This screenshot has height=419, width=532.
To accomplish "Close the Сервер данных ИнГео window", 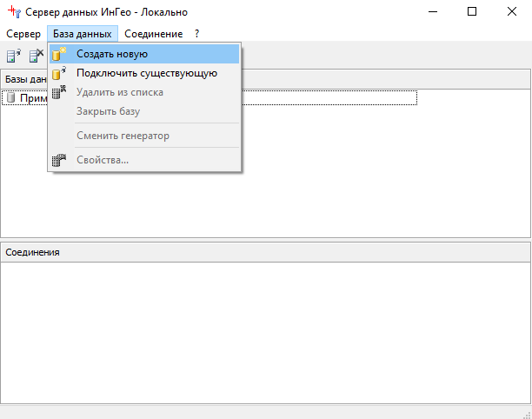I will (512, 12).
